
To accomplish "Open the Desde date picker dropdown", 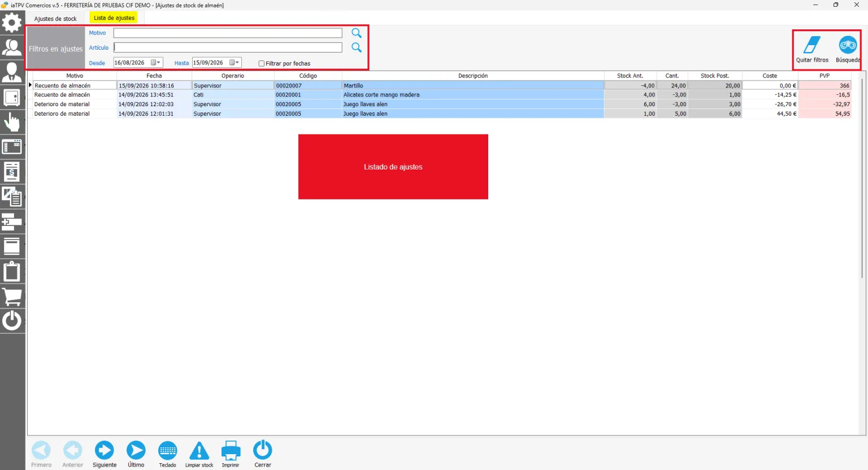I will [155, 63].
